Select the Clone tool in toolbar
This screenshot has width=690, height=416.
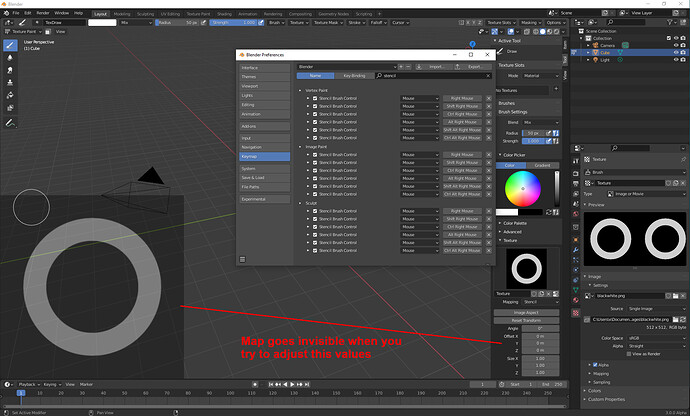click(x=10, y=83)
